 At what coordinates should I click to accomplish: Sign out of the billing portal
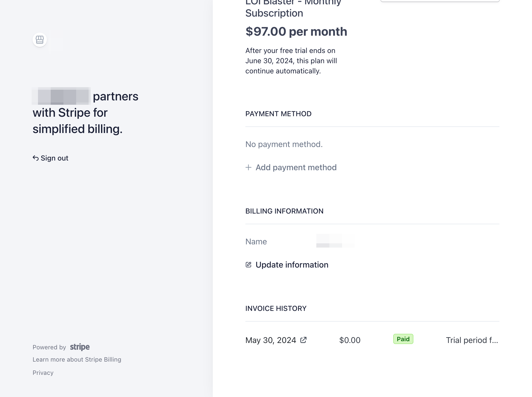click(50, 158)
